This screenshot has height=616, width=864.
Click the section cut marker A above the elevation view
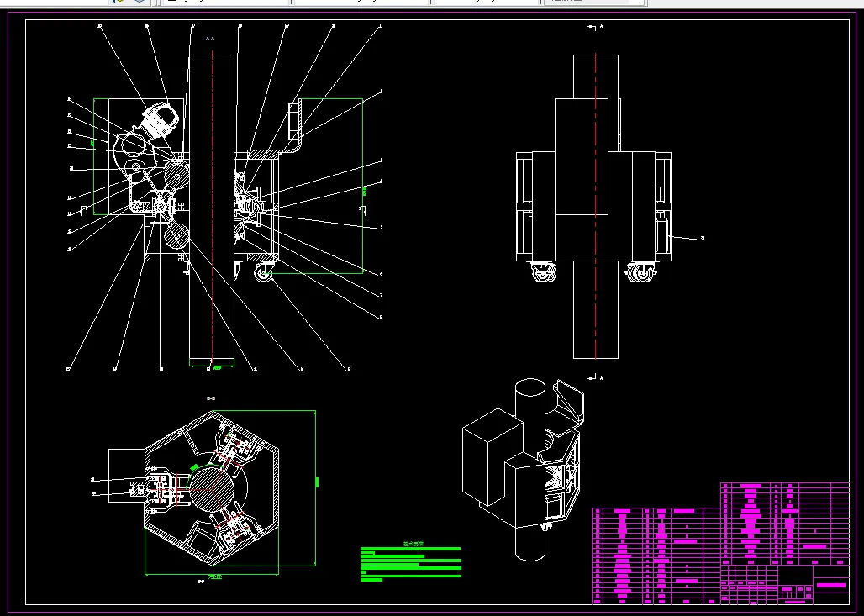click(x=595, y=26)
